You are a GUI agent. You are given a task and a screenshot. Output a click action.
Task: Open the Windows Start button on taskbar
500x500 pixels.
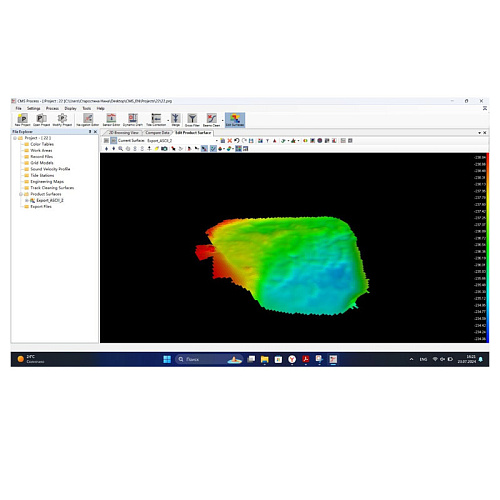[167, 359]
